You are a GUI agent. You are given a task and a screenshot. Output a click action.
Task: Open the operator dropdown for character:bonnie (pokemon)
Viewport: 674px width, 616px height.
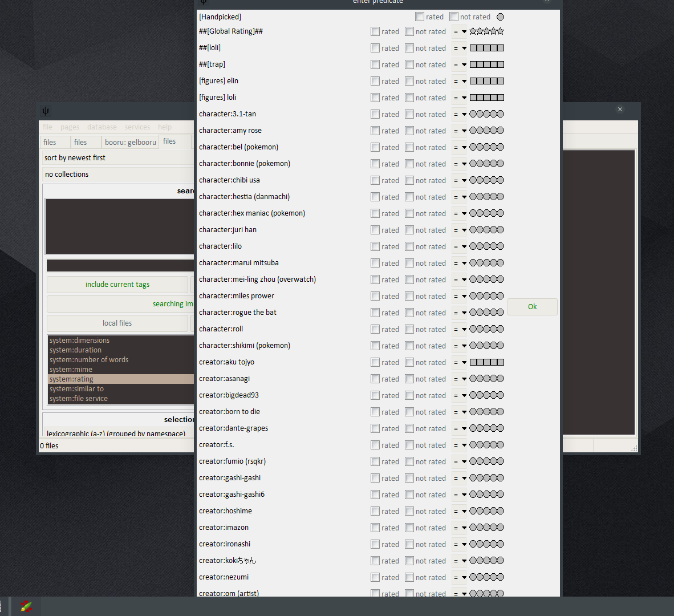click(x=460, y=164)
